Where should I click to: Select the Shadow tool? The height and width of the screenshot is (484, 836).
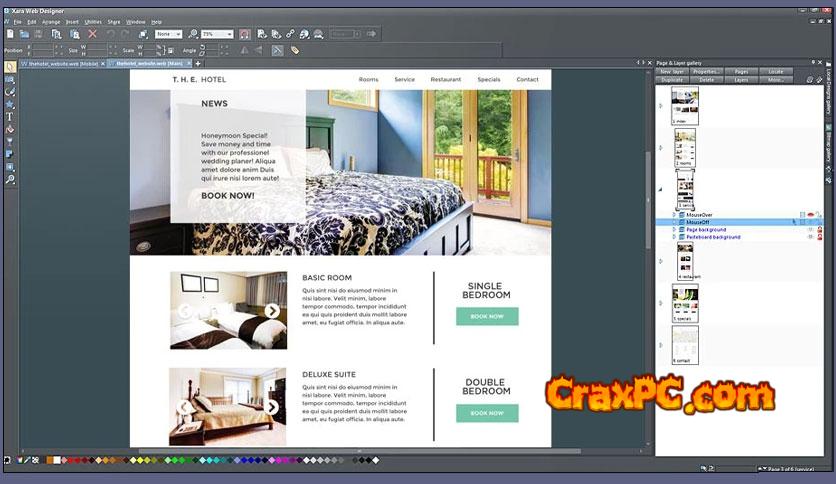10,154
